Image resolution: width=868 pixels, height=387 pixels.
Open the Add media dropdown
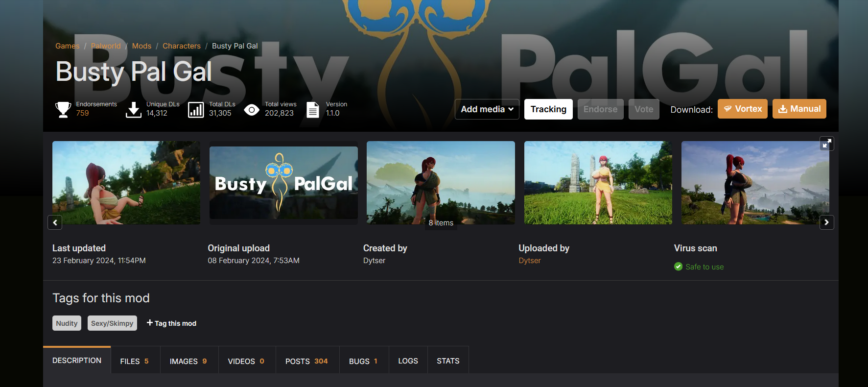pos(487,109)
